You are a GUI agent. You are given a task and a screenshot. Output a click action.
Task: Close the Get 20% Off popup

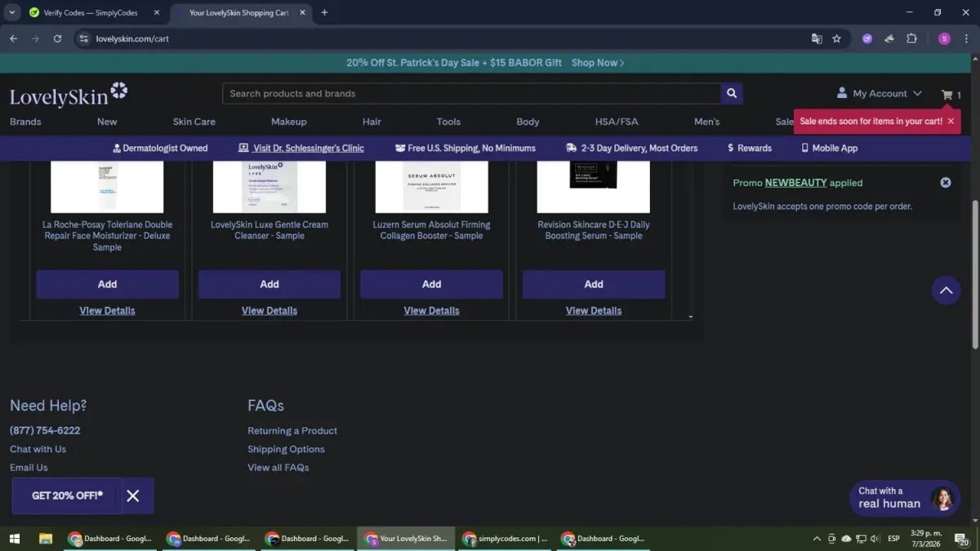tap(133, 495)
